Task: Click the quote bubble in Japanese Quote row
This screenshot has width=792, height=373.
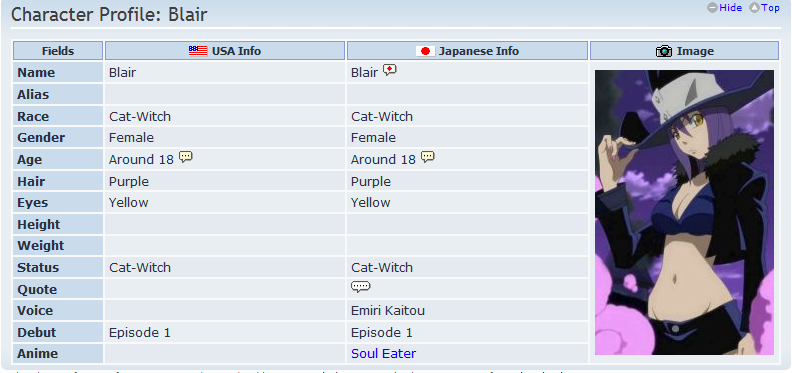Action: 361,287
